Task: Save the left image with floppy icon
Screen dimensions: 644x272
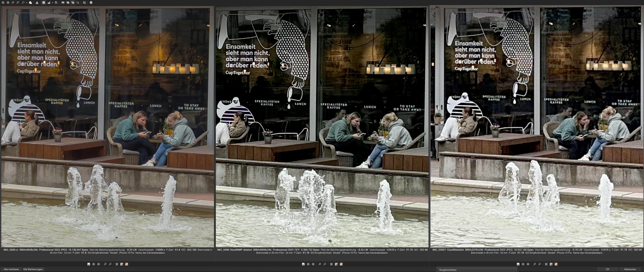Action: coord(89,264)
